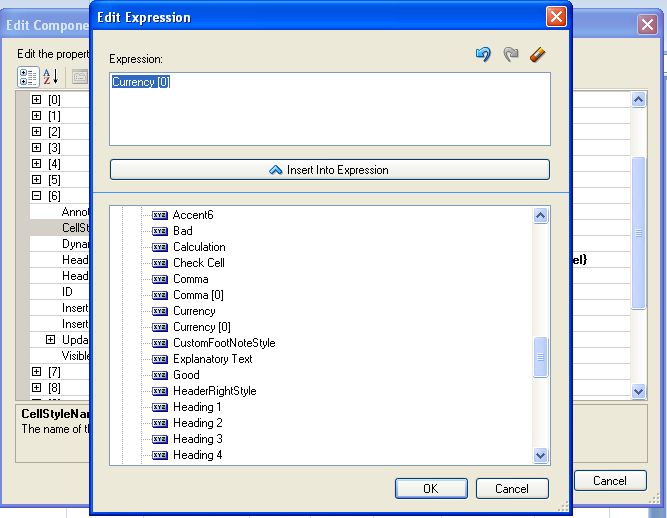This screenshot has height=518, width=667.
Task: Expand item [7] in the property grid
Action: (x=37, y=372)
